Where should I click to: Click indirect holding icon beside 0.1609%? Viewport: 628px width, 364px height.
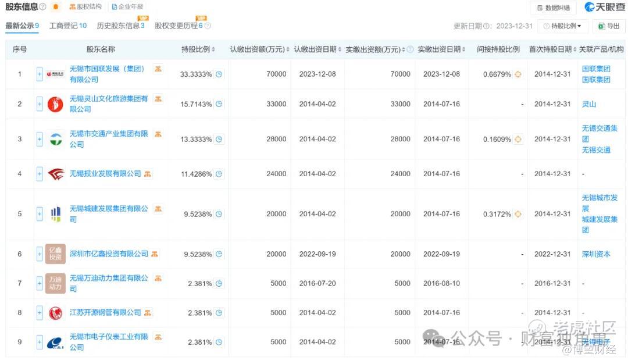coord(518,140)
